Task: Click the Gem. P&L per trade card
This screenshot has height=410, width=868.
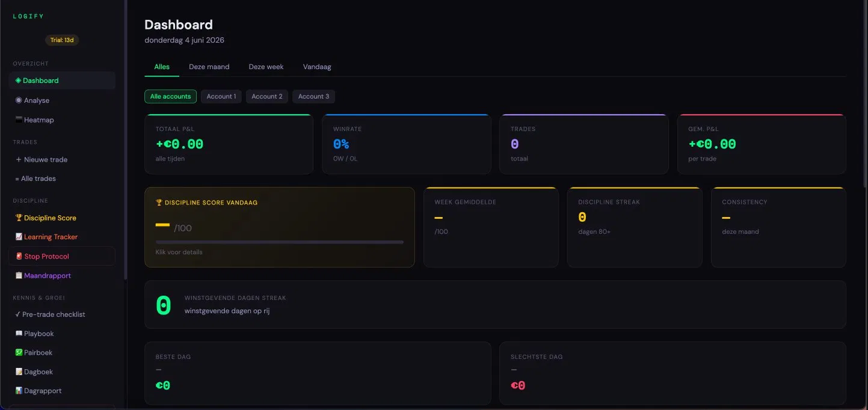Action: (x=762, y=144)
